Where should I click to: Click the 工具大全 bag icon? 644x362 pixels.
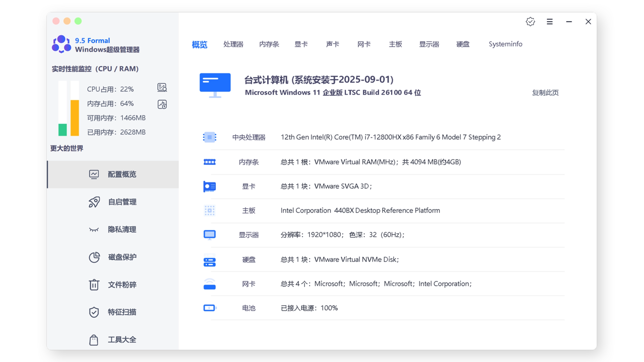(x=94, y=340)
